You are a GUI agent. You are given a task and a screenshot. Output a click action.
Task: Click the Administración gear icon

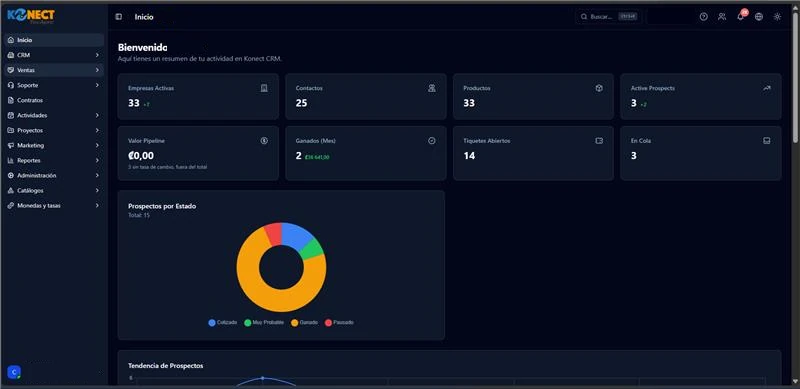[11, 176]
